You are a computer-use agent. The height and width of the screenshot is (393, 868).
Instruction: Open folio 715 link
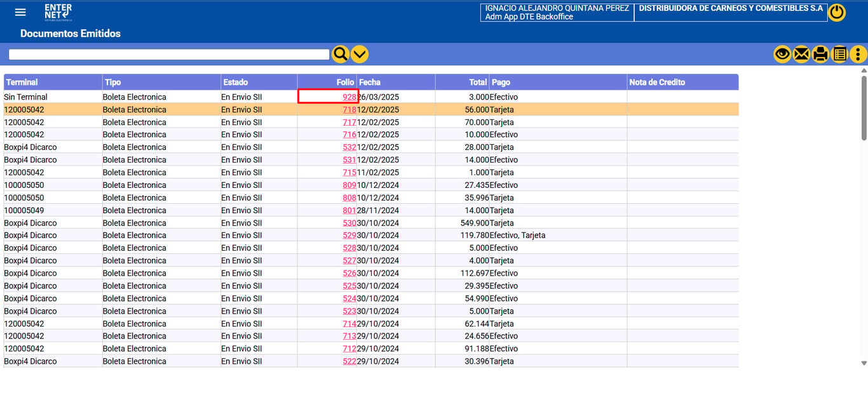(349, 173)
